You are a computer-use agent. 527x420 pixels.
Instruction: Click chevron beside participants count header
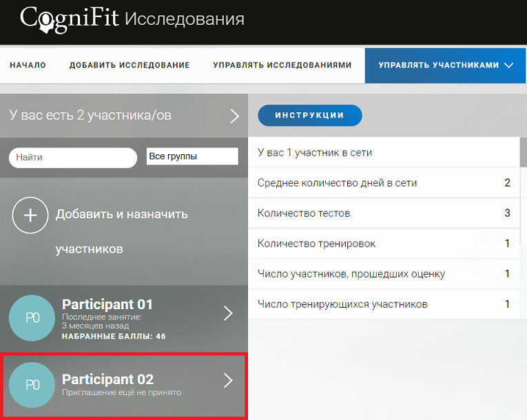click(x=234, y=116)
